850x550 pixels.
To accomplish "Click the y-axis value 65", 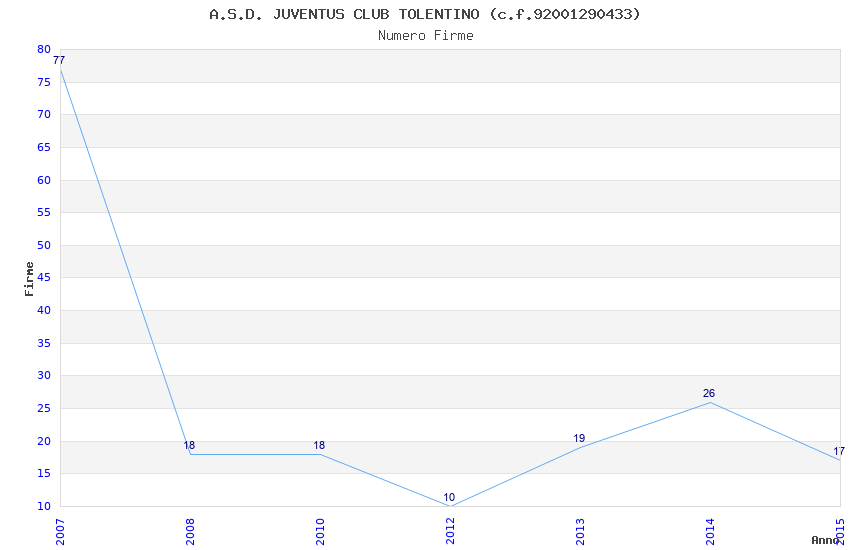I will point(44,147).
